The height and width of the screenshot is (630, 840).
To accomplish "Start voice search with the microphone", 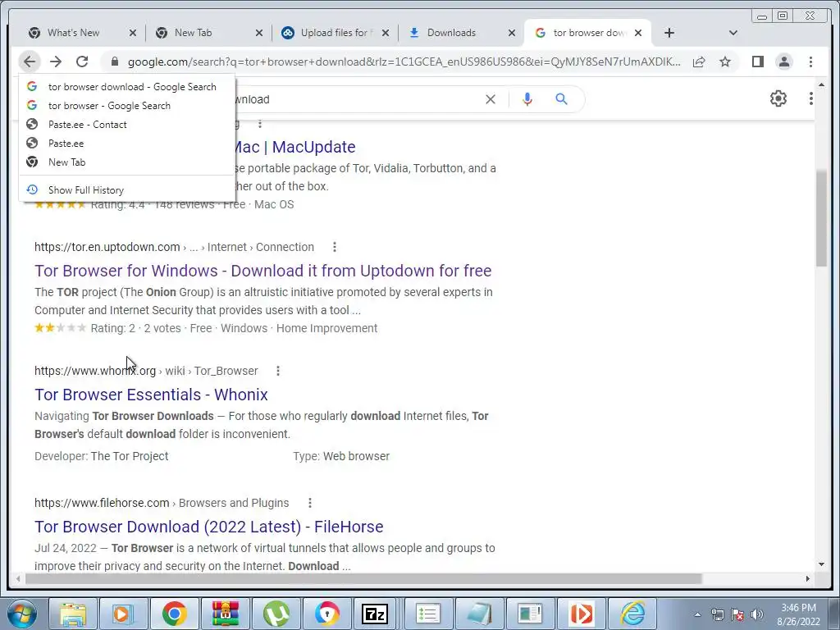I will coord(527,99).
